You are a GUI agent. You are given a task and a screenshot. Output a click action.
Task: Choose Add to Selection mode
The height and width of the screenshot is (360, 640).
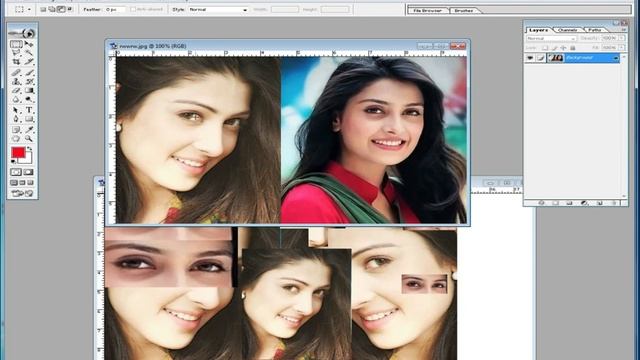(x=52, y=9)
